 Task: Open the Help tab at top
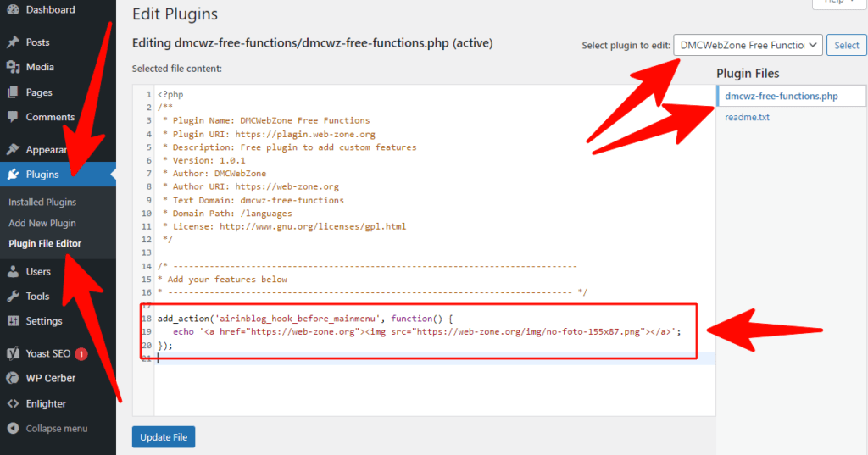(838, 3)
